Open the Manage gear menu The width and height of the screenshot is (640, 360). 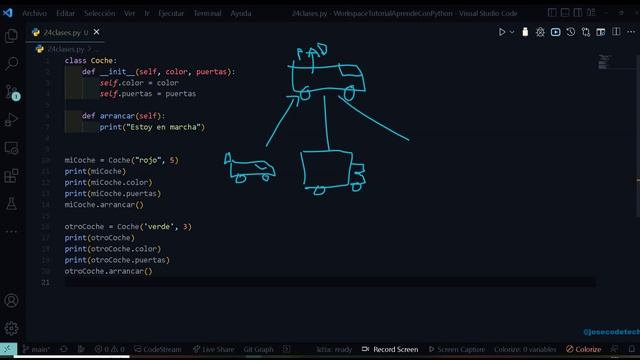[x=11, y=328]
